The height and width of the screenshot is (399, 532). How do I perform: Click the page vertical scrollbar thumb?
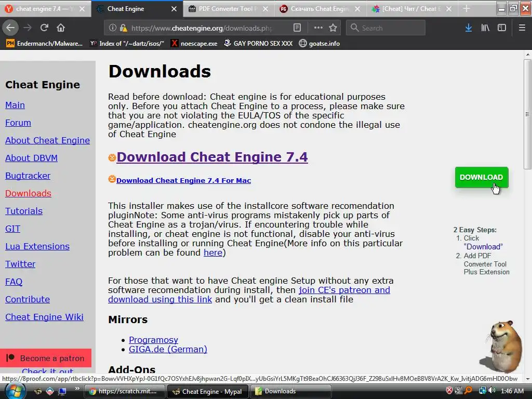[527, 114]
